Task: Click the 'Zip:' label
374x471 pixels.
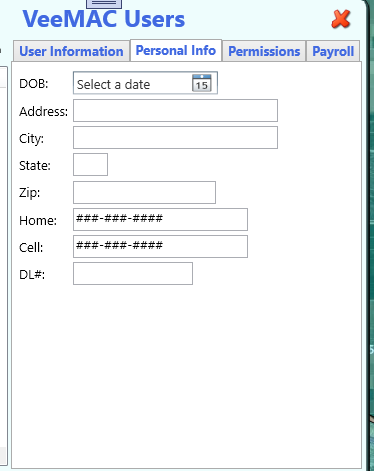Action: click(29, 193)
